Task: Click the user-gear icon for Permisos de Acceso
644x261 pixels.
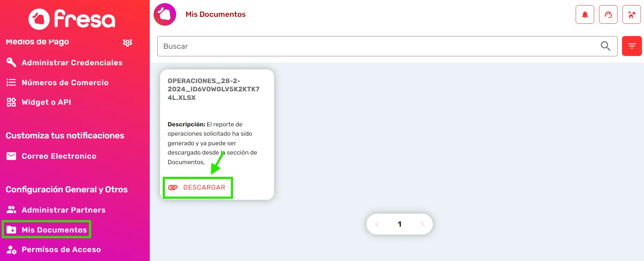Action: [x=11, y=250]
